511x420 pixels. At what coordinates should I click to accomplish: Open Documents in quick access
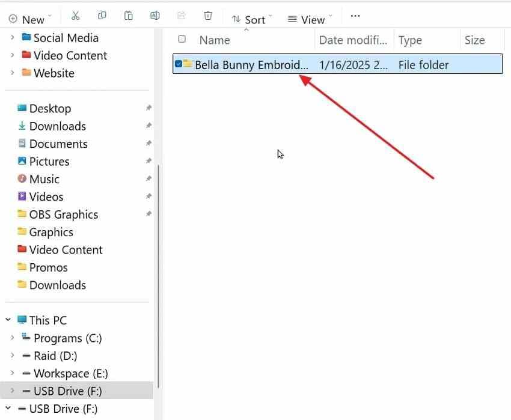tap(58, 144)
